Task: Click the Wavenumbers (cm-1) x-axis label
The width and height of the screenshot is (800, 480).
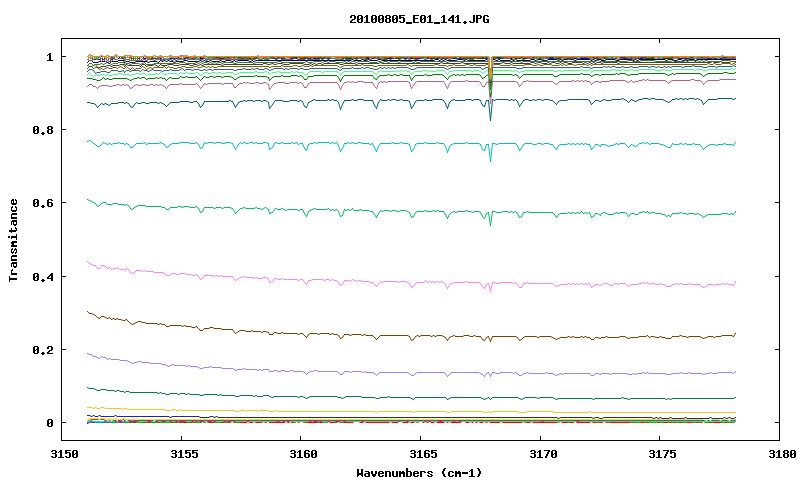Action: (419, 473)
